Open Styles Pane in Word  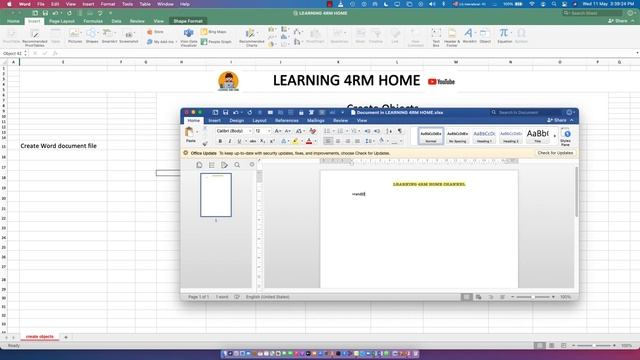coord(565,136)
